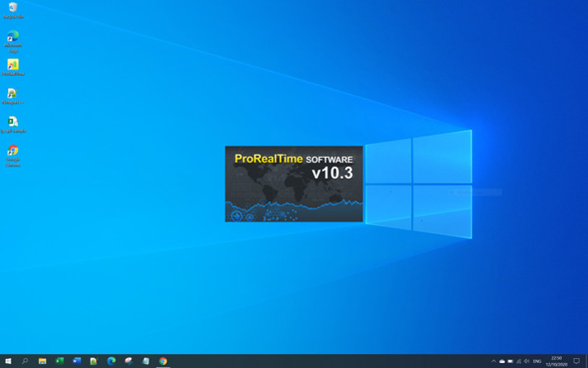Open the volume speaker tray icon

point(527,361)
